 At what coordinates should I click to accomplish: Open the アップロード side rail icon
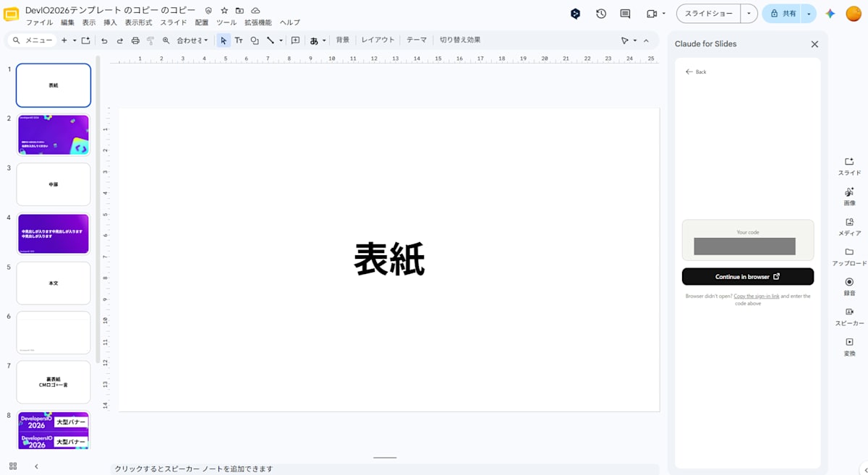[849, 257]
